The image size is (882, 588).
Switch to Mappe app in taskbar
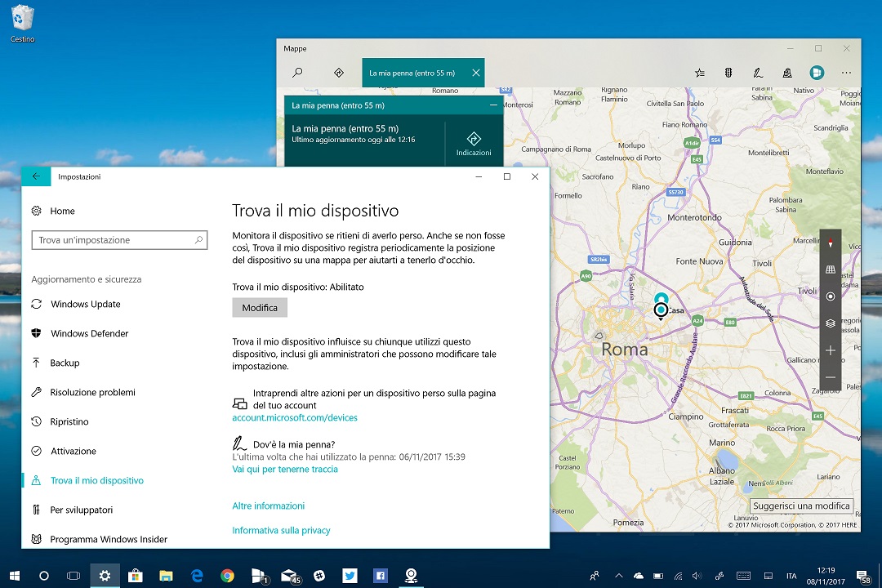tap(411, 576)
